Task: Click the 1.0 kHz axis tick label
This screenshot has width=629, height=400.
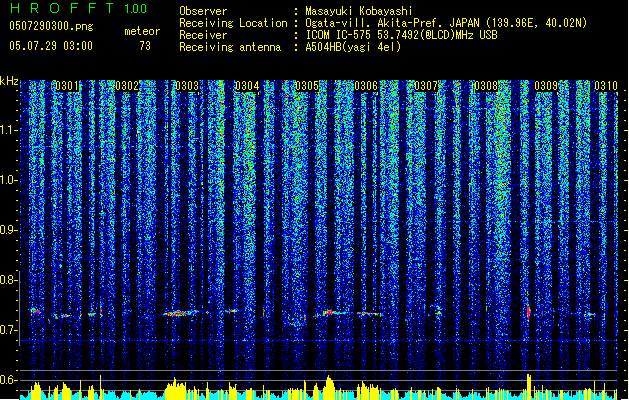Action: tap(9, 180)
